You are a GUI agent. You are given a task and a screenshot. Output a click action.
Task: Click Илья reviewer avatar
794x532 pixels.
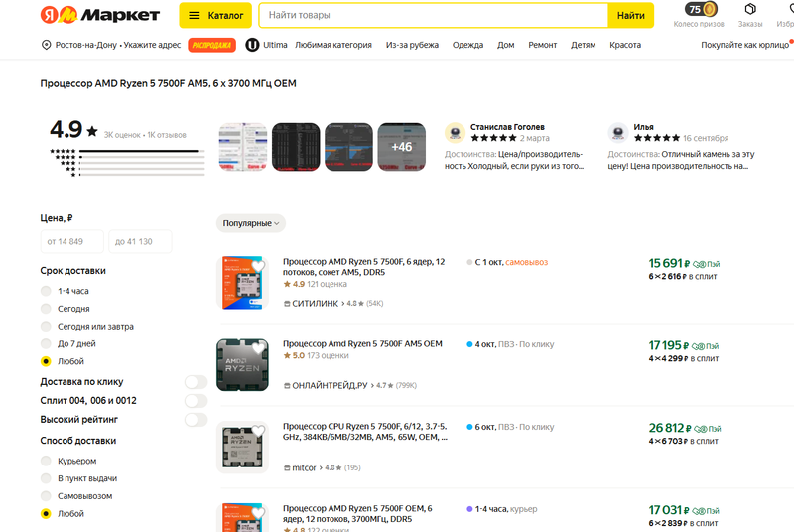617,133
